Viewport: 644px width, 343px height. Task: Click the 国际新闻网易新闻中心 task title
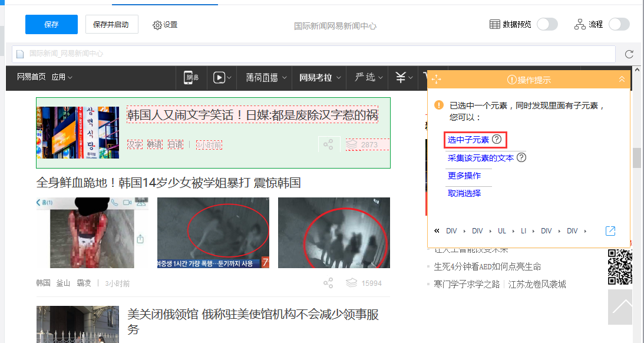click(x=335, y=27)
